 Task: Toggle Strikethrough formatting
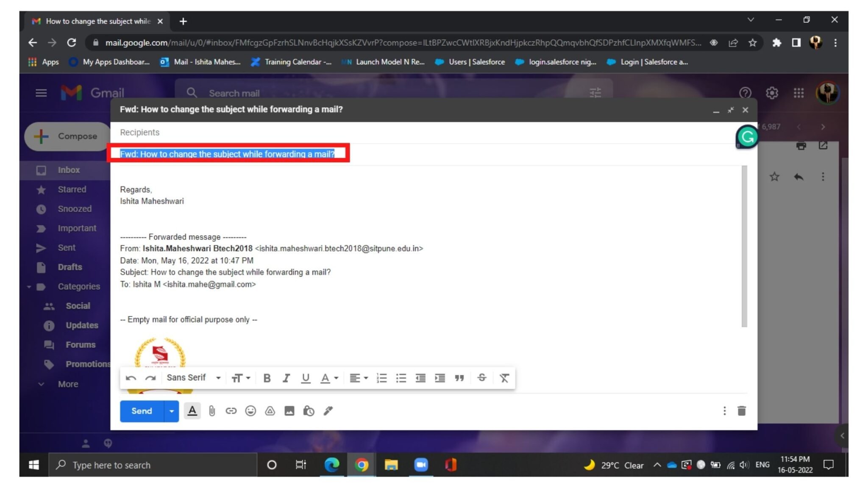coord(482,377)
